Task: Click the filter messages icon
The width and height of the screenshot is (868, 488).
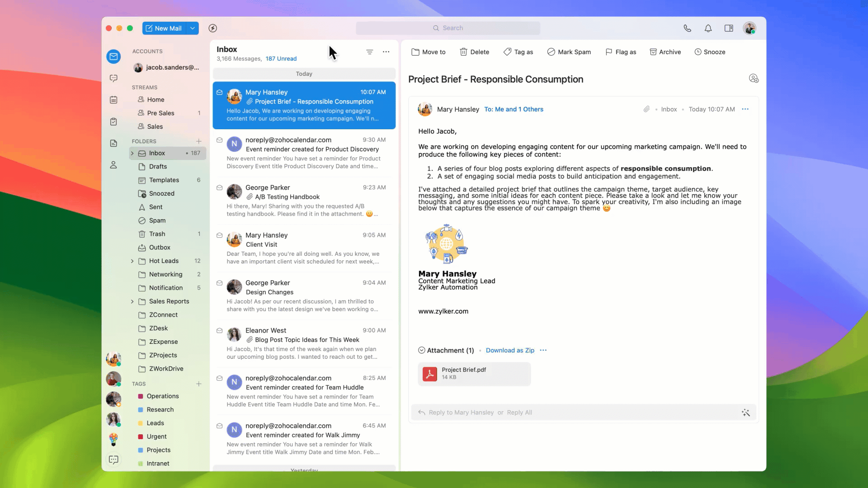Action: [x=369, y=52]
